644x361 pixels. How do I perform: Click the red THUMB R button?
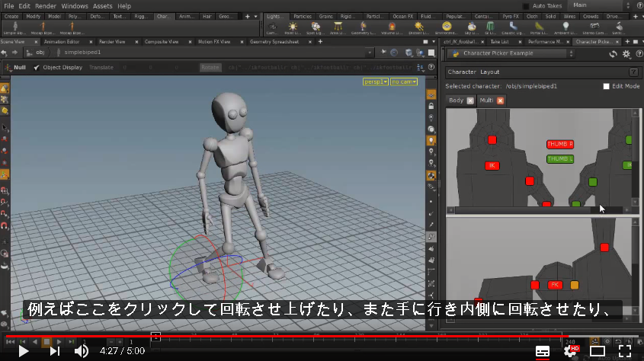[x=560, y=144]
